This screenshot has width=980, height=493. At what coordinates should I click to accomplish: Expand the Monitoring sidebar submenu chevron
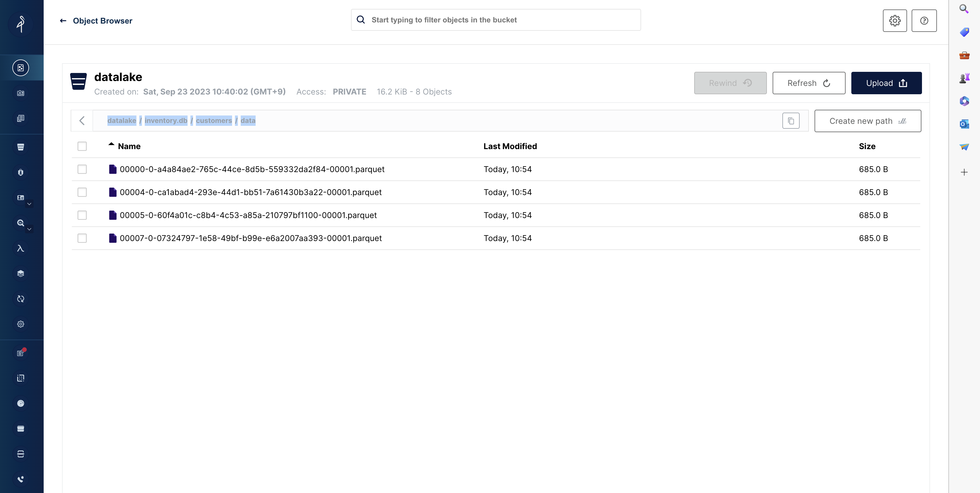click(x=29, y=229)
